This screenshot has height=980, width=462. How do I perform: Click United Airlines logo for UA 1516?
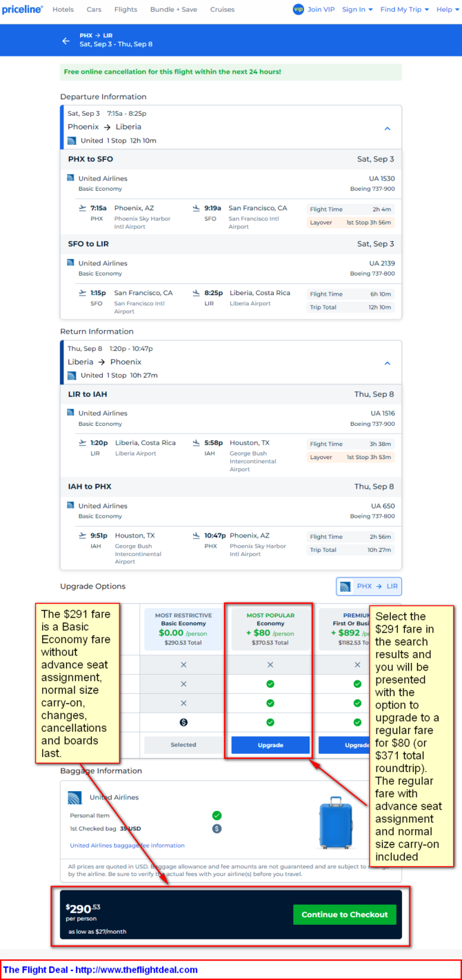(x=70, y=413)
